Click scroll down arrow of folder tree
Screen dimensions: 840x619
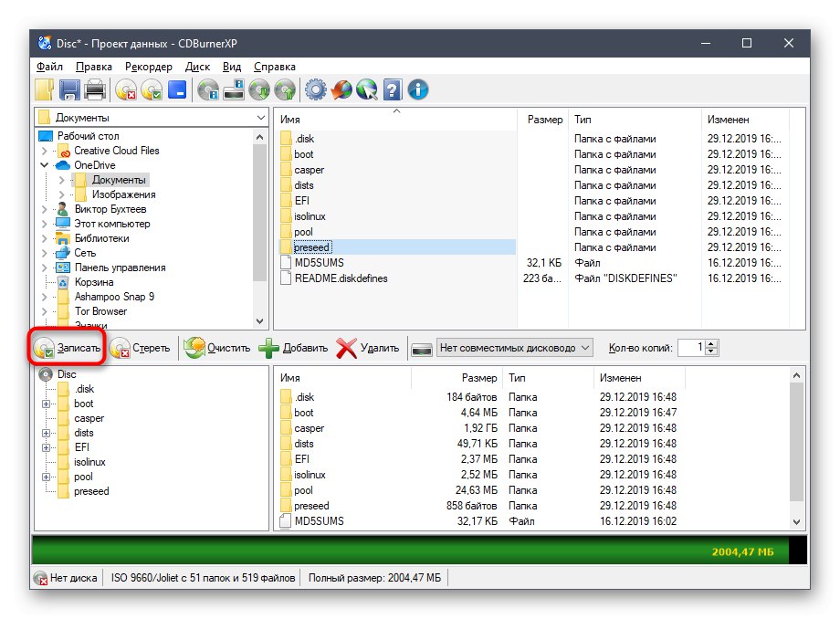[x=260, y=321]
